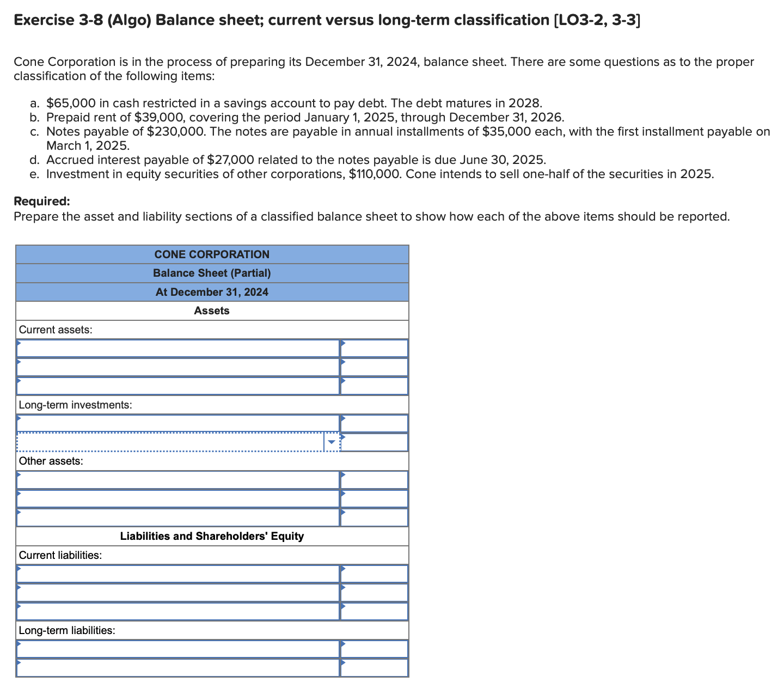Click the Assets header row
784x682 pixels.
[212, 310]
